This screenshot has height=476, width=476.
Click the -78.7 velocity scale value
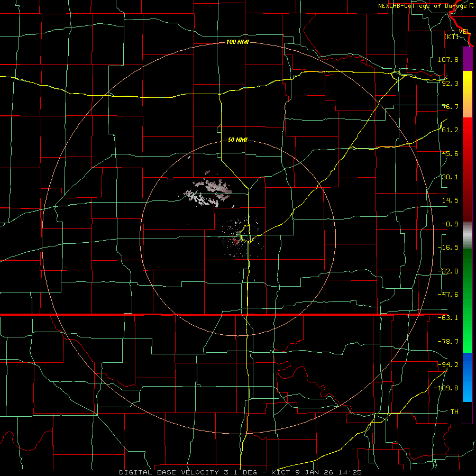tap(448, 342)
